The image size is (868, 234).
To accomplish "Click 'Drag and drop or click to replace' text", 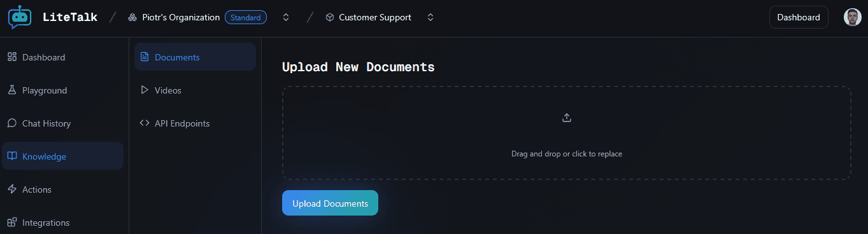I will 567,154.
